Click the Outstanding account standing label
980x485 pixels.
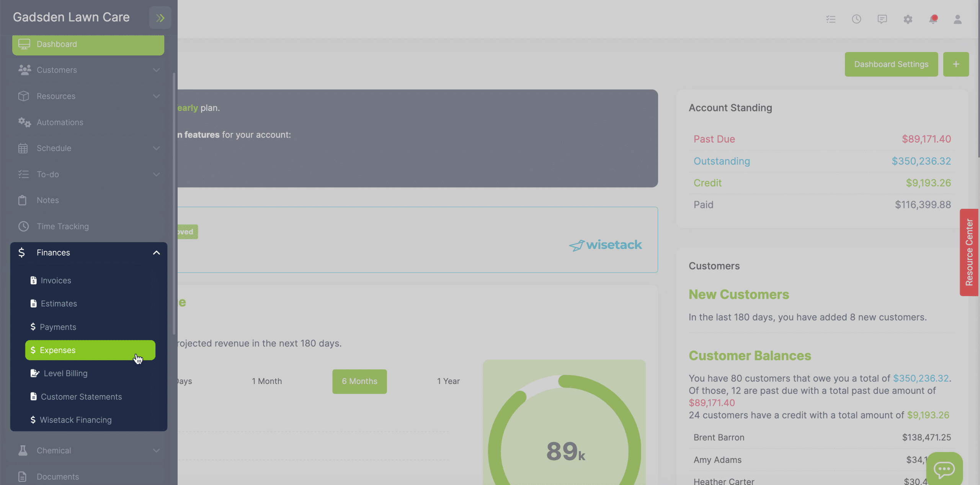click(722, 161)
